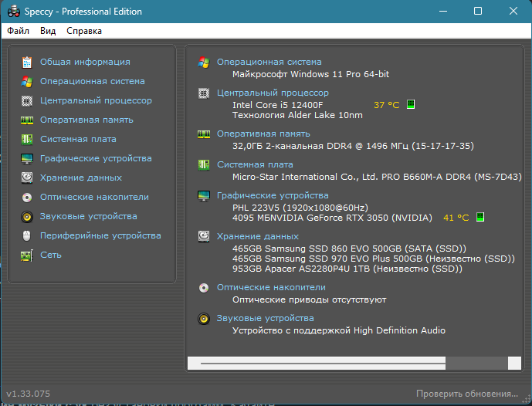Viewport: 532px width, 406px height.
Task: Select Хранение данных in the sidebar
Action: 81,178
